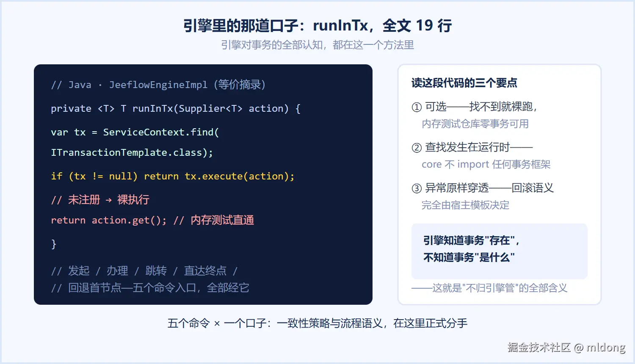This screenshot has width=635, height=364.
Task: Click the private runInTx method signature line
Action: pos(176,108)
